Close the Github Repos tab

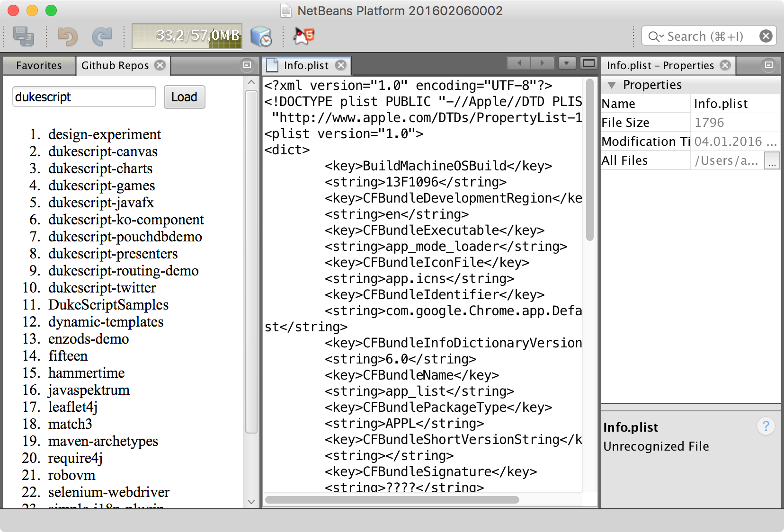click(x=160, y=65)
